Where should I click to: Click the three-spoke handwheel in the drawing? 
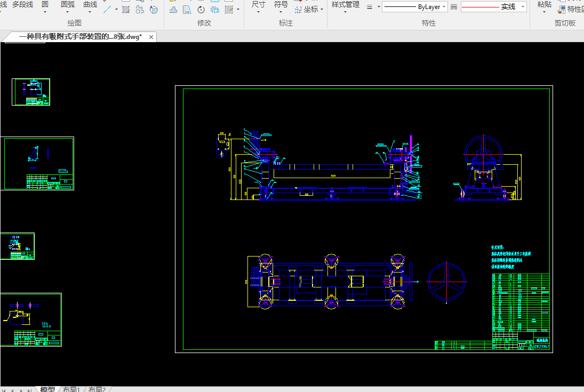(x=447, y=281)
